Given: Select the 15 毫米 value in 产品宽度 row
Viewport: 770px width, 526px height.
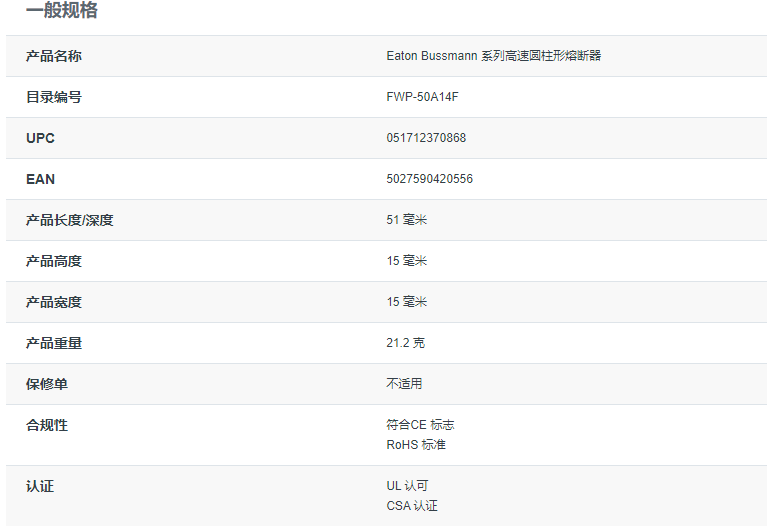Looking at the screenshot, I should pyautogui.click(x=407, y=302).
